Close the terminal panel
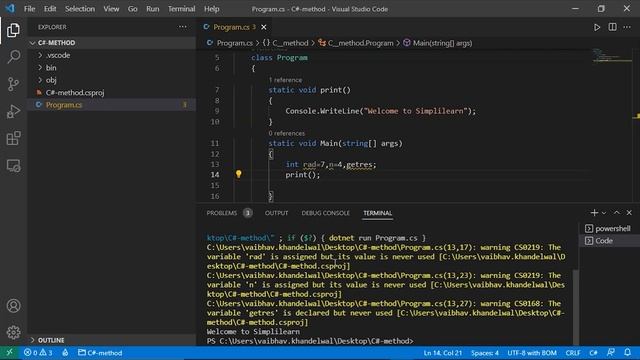Image resolution: width=640 pixels, height=360 pixels. click(629, 213)
